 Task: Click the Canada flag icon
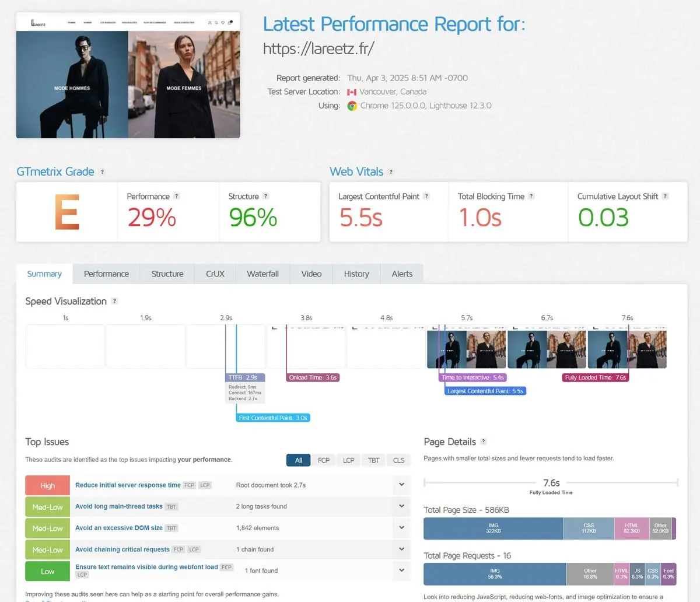[x=352, y=92]
